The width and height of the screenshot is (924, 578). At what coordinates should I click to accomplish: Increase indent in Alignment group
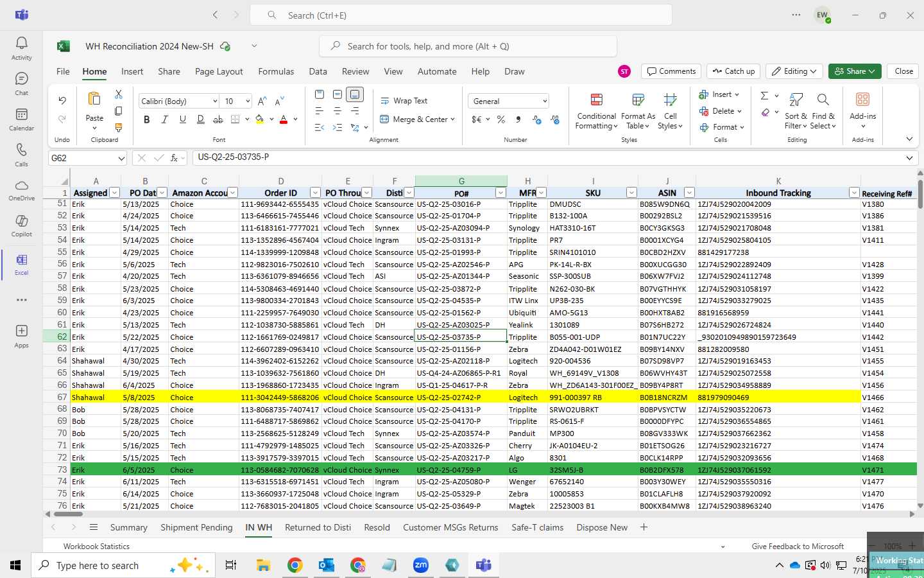pyautogui.click(x=337, y=128)
